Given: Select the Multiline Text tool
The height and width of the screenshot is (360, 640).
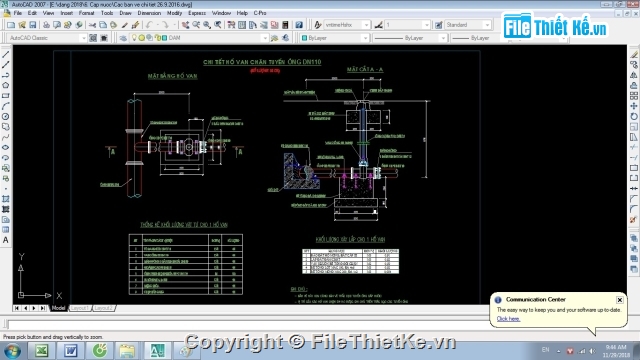Looking at the screenshot, I should pyautogui.click(x=5, y=240).
